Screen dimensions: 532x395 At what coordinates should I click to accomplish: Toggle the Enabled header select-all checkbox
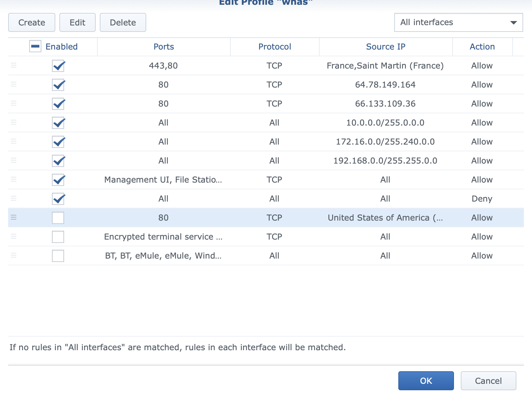35,46
